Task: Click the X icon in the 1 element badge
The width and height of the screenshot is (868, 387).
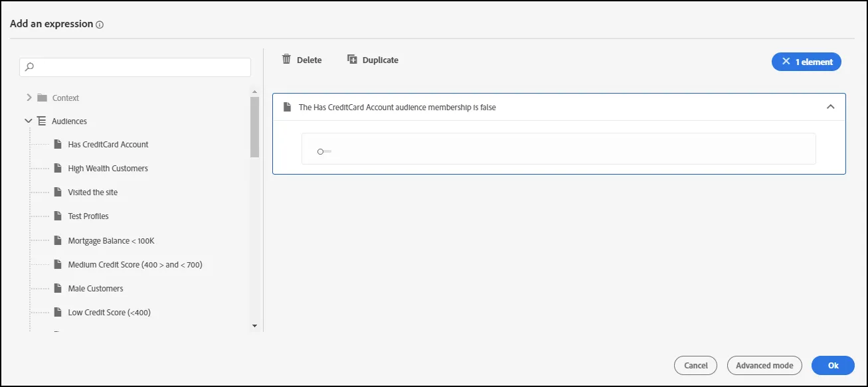Action: 786,62
